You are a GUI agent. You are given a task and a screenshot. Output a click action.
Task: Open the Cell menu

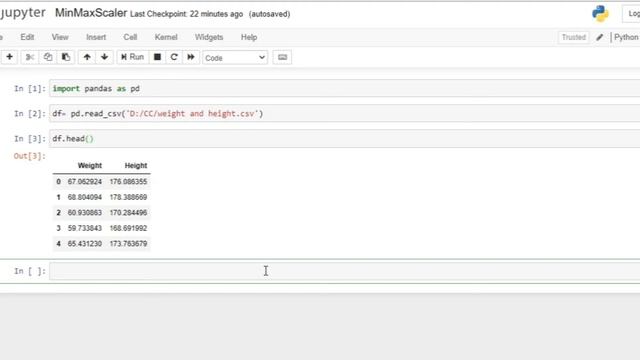click(130, 37)
